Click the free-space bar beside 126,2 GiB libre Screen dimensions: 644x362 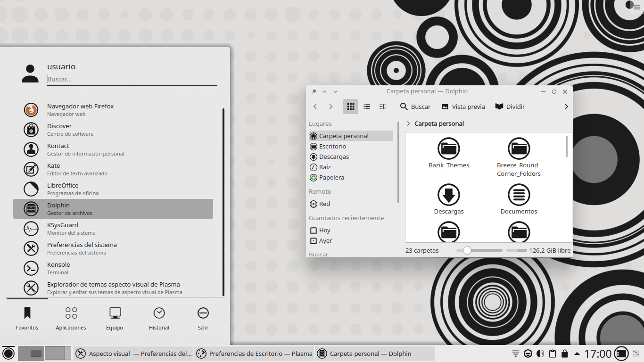coord(517,250)
